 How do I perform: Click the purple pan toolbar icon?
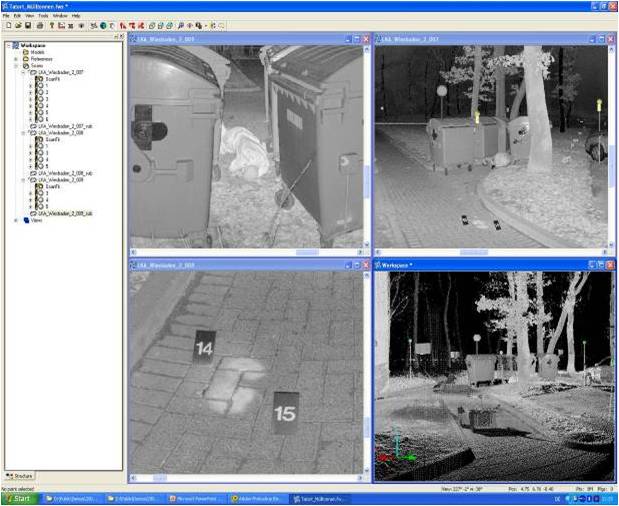pos(190,26)
